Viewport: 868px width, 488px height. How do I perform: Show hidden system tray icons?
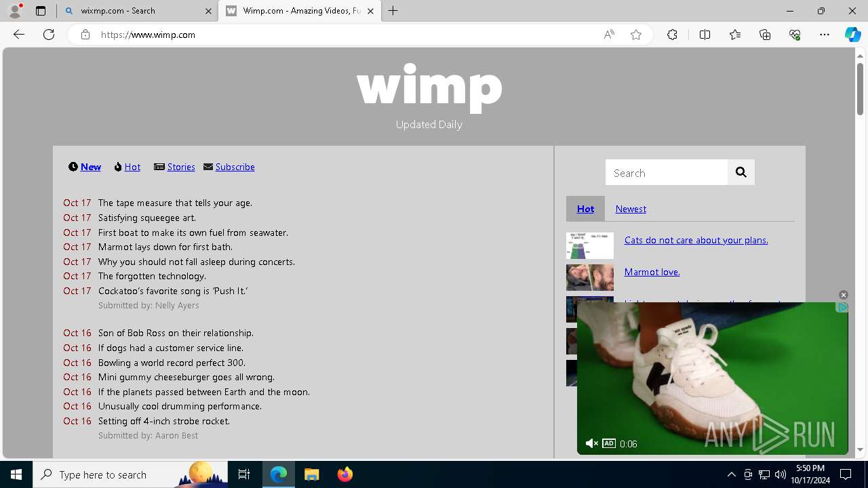(731, 474)
